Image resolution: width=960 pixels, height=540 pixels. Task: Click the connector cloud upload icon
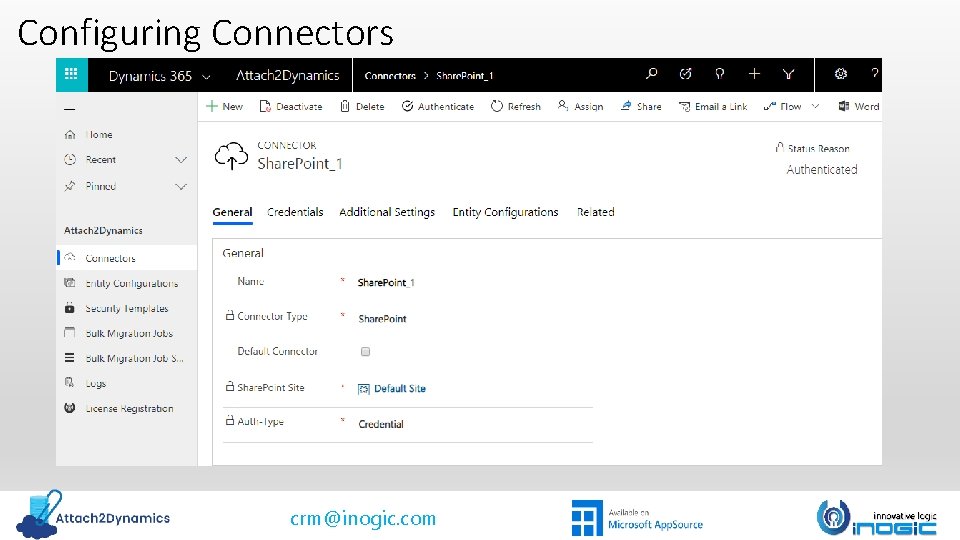(231, 156)
